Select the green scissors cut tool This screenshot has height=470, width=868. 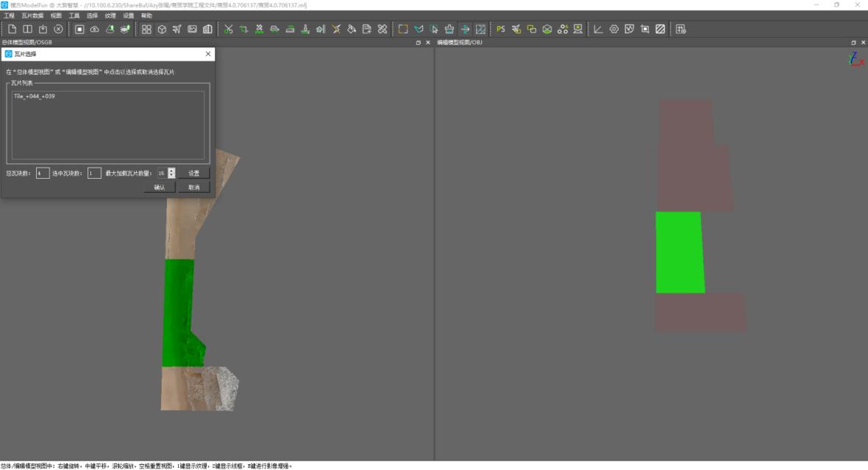[x=228, y=29]
